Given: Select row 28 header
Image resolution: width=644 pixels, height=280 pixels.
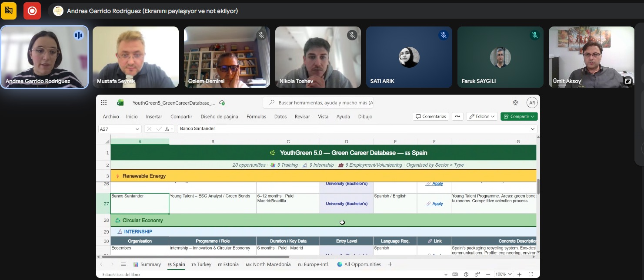Looking at the screenshot, I should tap(103, 220).
